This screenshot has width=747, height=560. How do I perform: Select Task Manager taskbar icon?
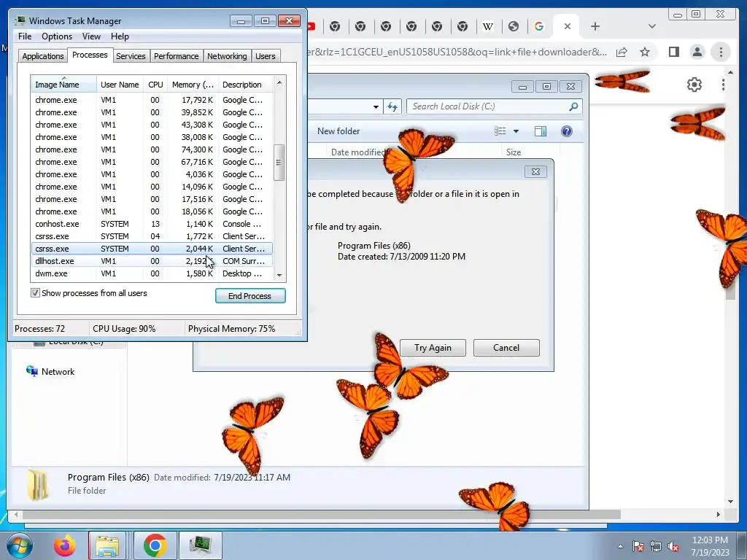tap(200, 545)
